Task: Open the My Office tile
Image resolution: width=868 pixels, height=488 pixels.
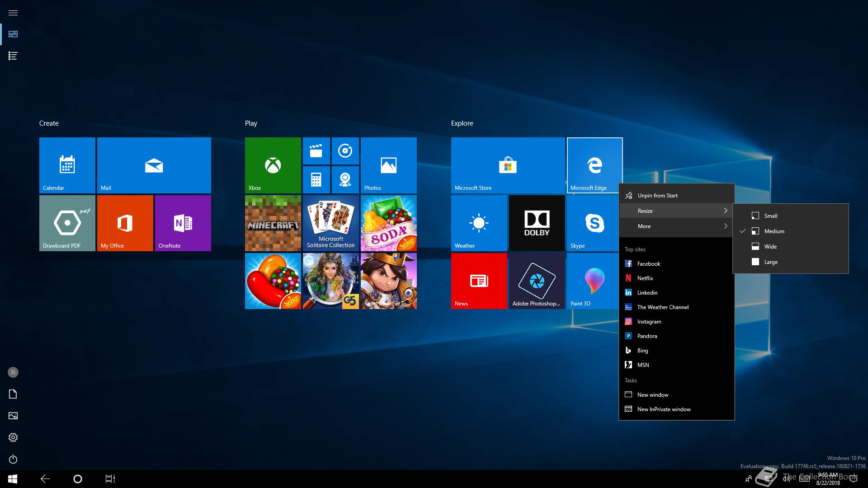Action: pos(125,223)
